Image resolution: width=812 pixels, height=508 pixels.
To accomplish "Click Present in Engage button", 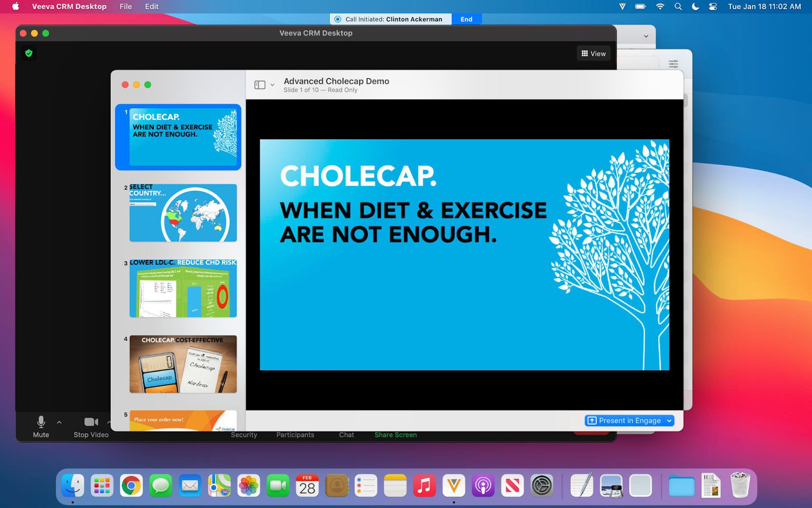I will (x=625, y=421).
